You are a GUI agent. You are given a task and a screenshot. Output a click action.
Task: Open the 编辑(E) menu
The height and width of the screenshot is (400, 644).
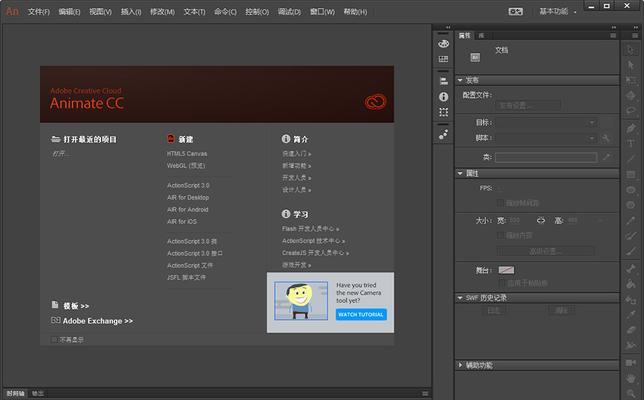pyautogui.click(x=69, y=12)
